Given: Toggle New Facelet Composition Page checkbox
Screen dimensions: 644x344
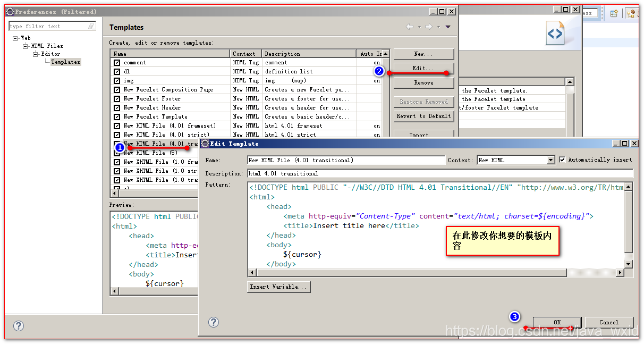Looking at the screenshot, I should click(117, 90).
